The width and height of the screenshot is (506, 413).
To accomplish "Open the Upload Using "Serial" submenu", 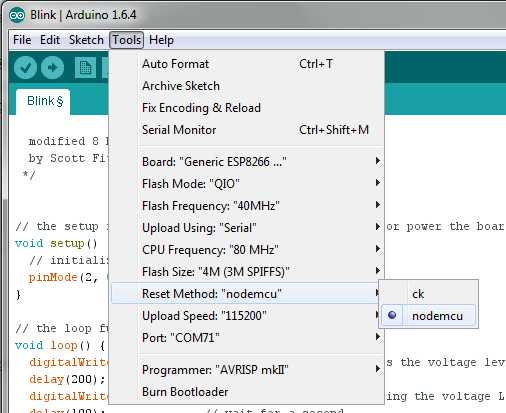I will point(247,228).
